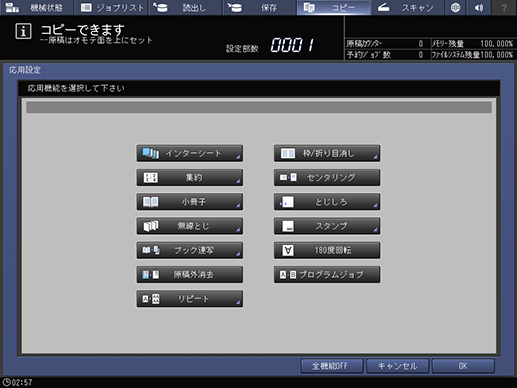Viewport: 517px width, 388px height.
Task: Click the 180度回転 rotation icon
Action: click(288, 250)
